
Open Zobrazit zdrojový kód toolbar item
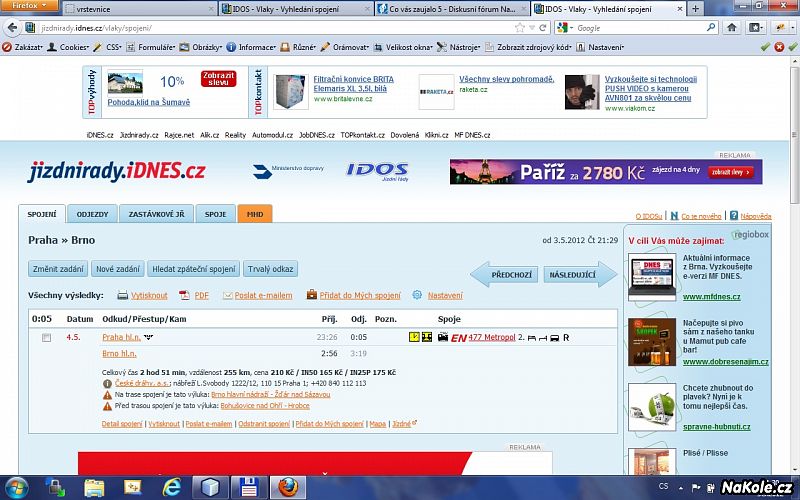[x=528, y=47]
